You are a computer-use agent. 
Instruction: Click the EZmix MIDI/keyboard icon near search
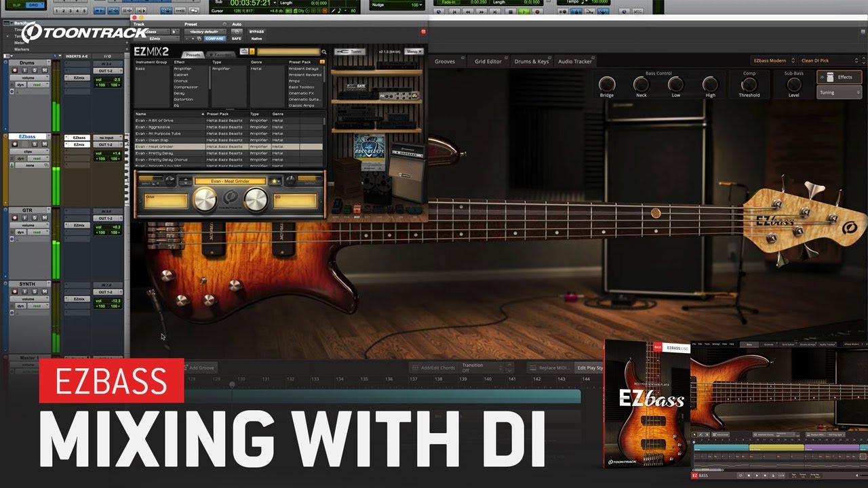pyautogui.click(x=243, y=52)
